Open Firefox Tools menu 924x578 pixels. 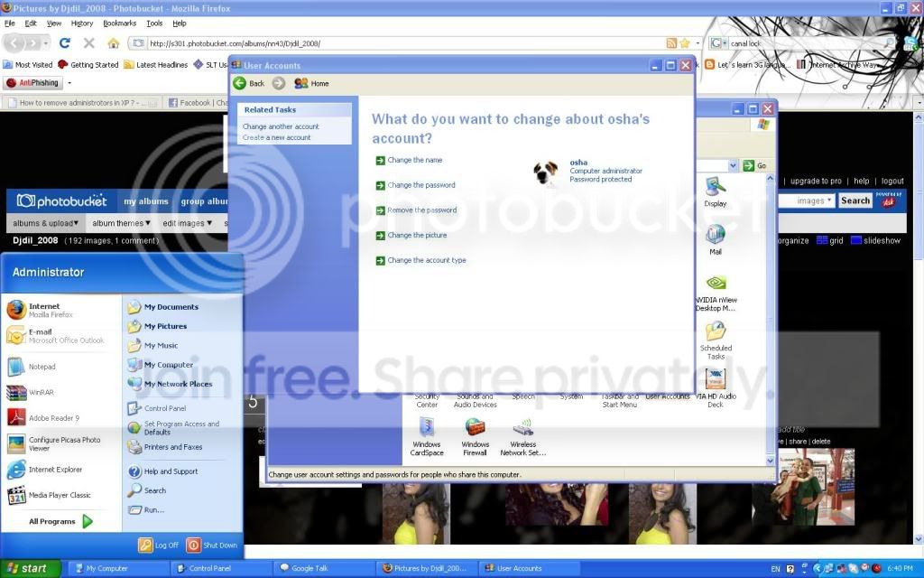click(154, 23)
